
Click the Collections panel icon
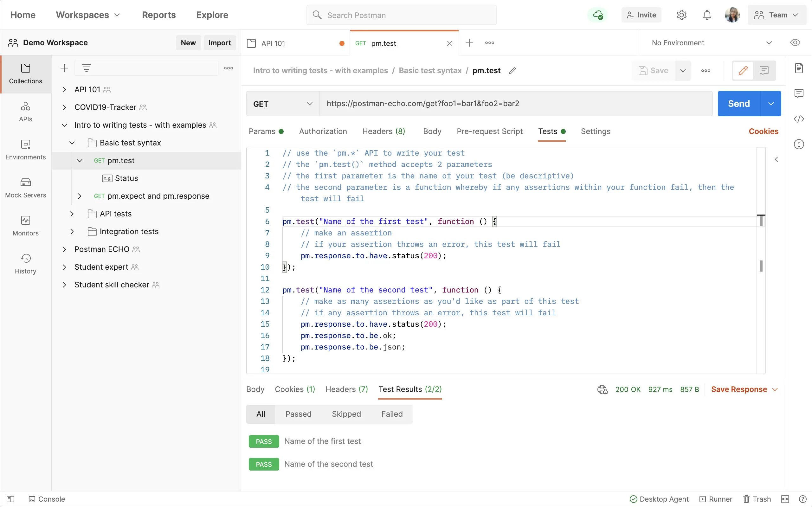click(26, 73)
